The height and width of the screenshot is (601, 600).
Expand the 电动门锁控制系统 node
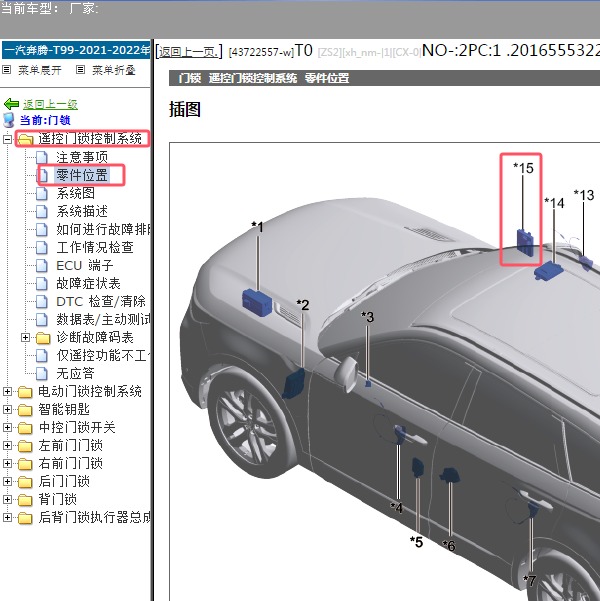pos(7,391)
